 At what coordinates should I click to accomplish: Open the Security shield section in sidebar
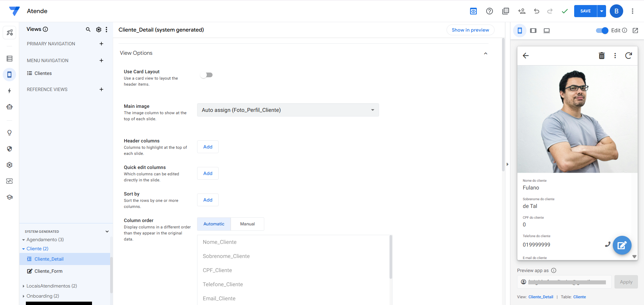pyautogui.click(x=9, y=149)
